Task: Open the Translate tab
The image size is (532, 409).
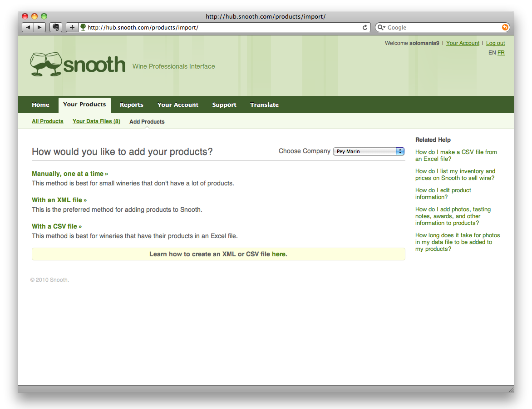Action: coord(264,105)
